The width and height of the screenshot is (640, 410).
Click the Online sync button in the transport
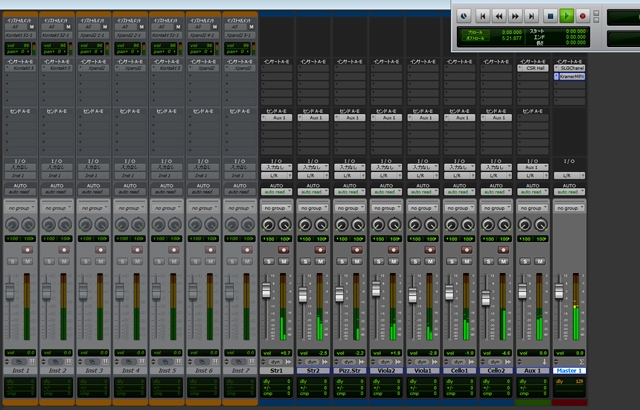(x=465, y=15)
